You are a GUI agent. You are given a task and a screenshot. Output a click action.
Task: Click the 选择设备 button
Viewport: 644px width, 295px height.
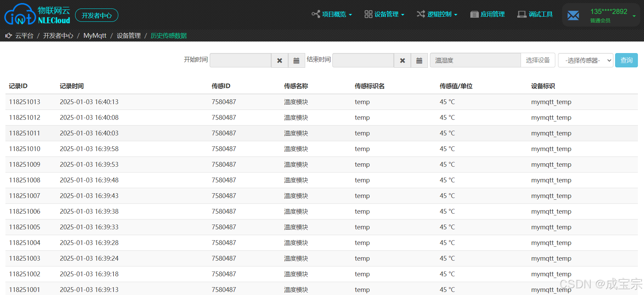click(x=538, y=60)
